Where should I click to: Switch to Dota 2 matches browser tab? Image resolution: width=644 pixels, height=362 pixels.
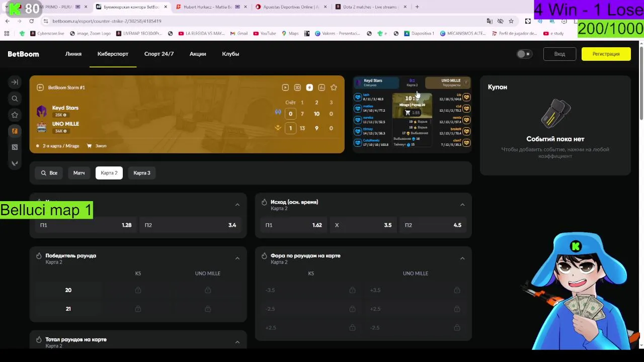pyautogui.click(x=370, y=7)
